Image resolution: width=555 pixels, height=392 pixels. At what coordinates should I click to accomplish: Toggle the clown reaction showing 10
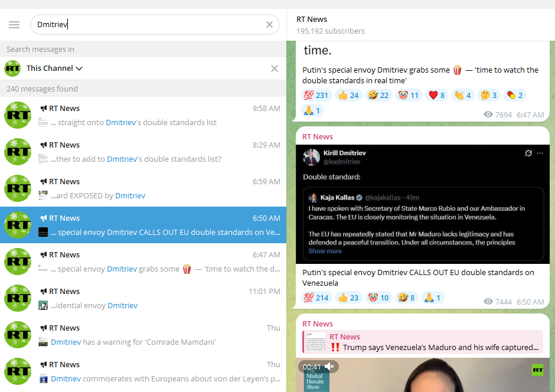point(378,298)
